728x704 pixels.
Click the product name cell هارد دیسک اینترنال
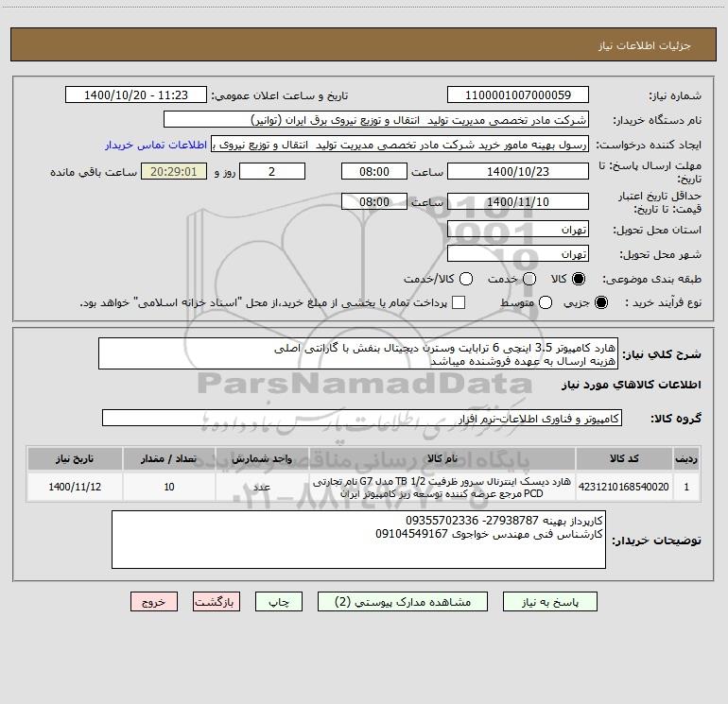pos(442,487)
